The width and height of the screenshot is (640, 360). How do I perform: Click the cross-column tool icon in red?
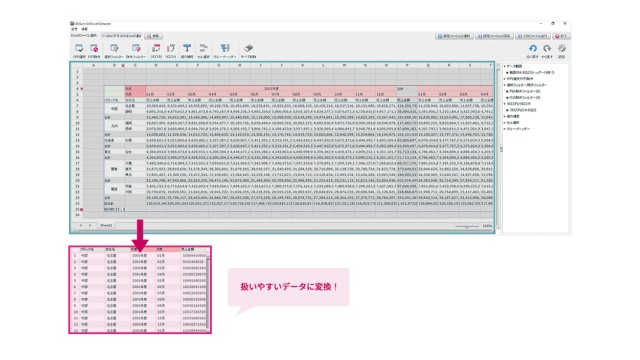[156, 48]
